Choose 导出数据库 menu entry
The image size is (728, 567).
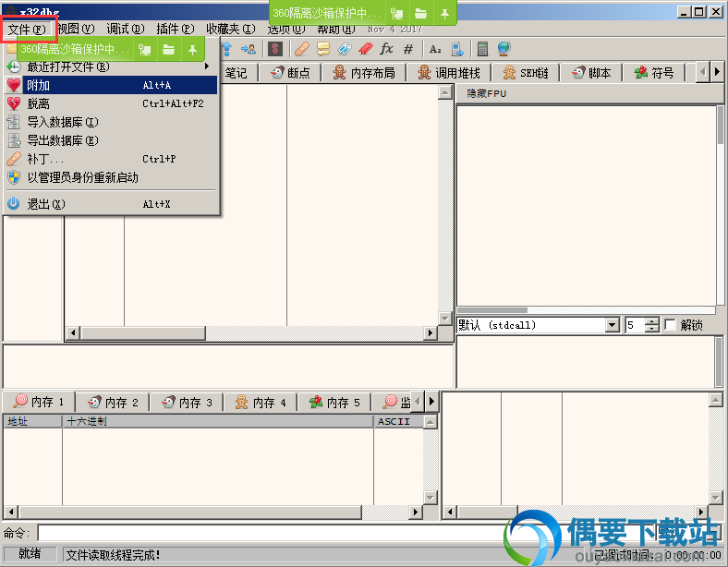111,140
